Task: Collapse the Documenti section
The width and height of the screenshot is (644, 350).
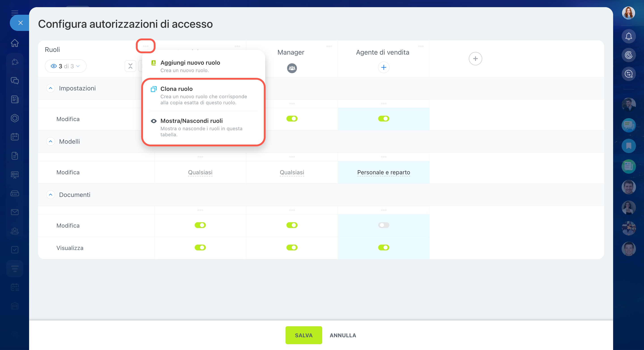Action: tap(51, 195)
